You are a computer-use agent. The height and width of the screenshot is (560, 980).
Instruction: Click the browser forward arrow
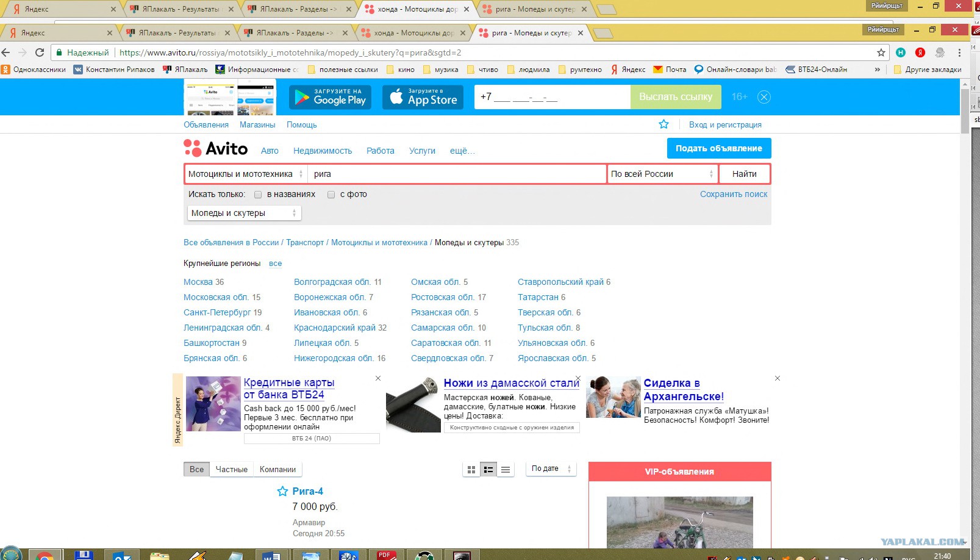[23, 52]
